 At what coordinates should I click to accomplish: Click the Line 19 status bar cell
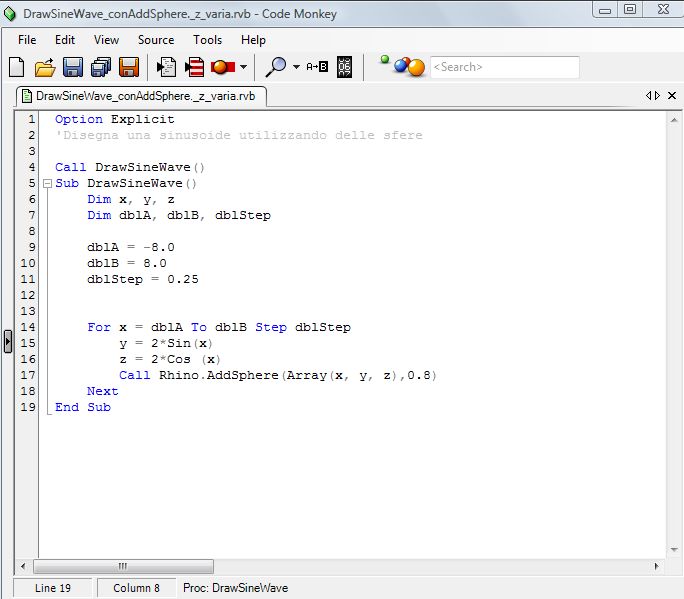click(53, 588)
